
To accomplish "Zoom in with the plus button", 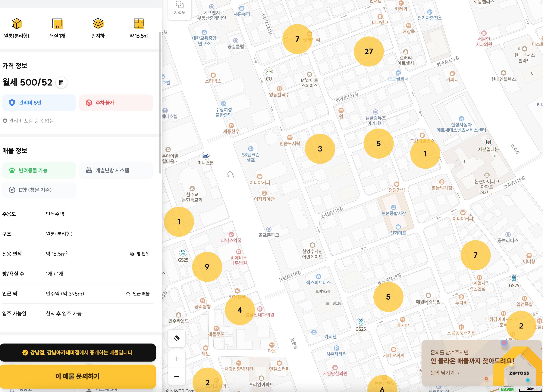I will 177,359.
